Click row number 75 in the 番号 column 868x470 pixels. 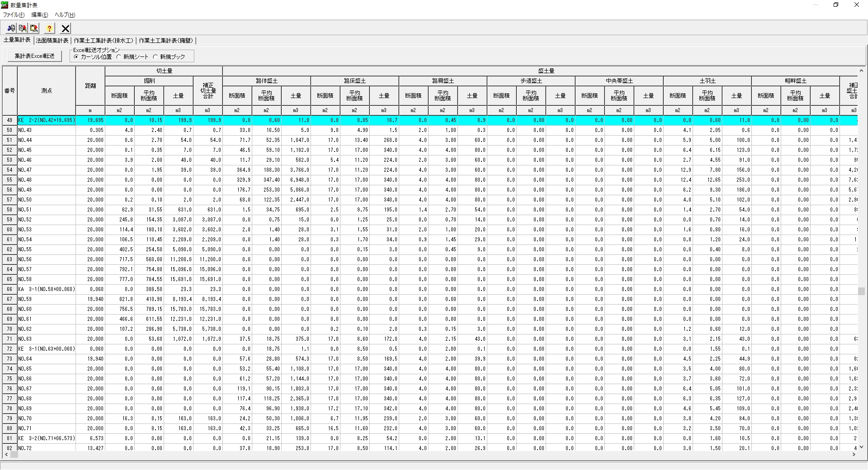(10, 379)
